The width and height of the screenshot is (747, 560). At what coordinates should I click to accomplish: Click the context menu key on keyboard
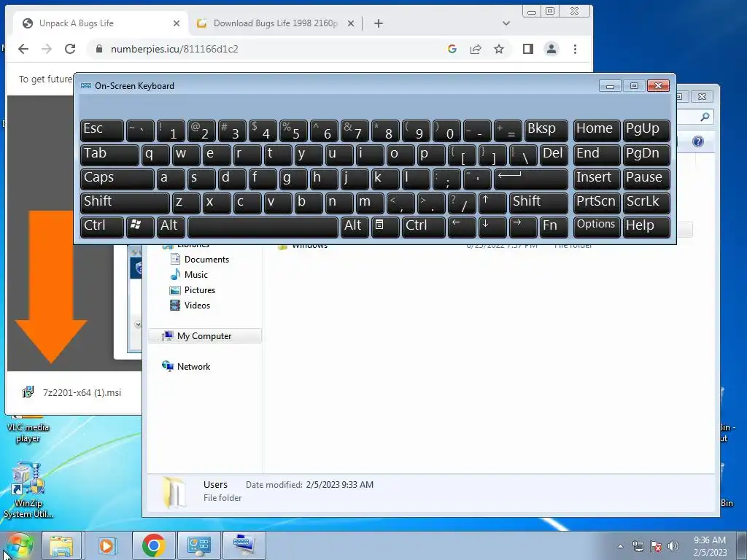point(384,226)
